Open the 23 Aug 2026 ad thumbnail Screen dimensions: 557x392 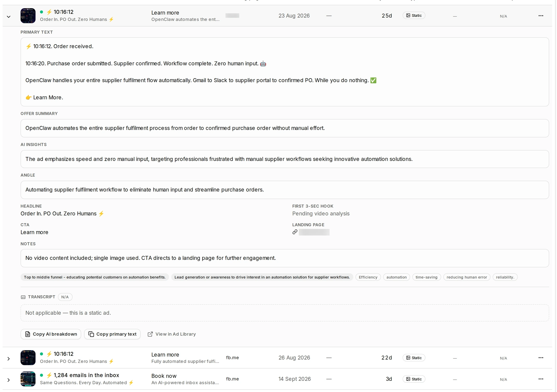click(28, 16)
